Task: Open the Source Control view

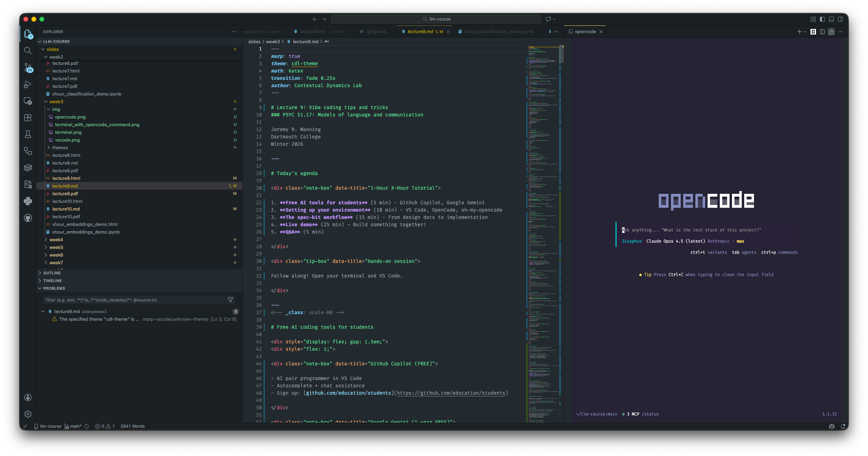Action: click(28, 67)
